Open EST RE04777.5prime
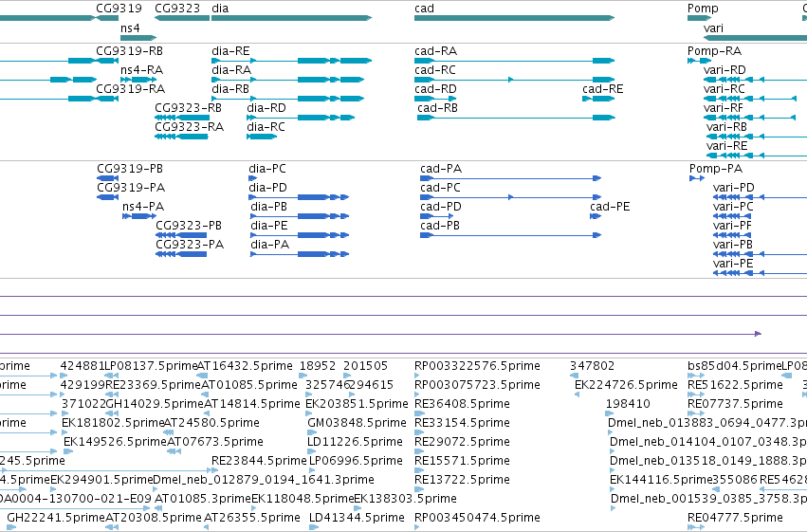Screen dimensions: 807x532 pos(736,518)
